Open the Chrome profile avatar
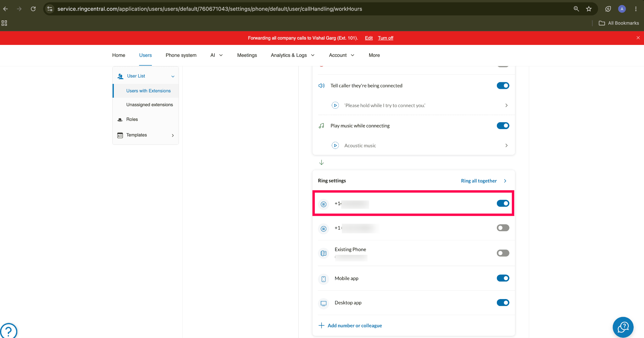Viewport: 644px width, 338px height. [x=622, y=9]
